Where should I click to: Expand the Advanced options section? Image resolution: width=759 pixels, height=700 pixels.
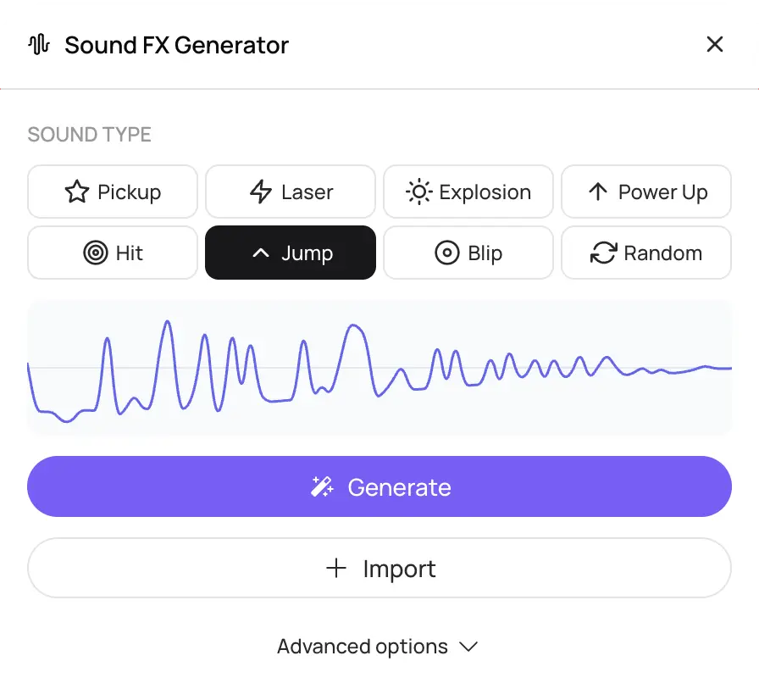coord(379,647)
